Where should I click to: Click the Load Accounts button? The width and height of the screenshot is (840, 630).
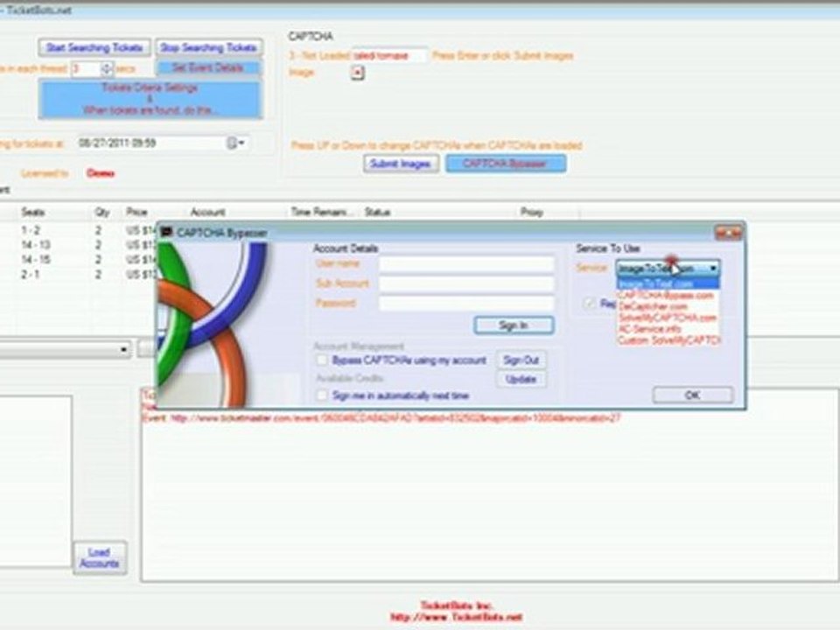[x=100, y=557]
